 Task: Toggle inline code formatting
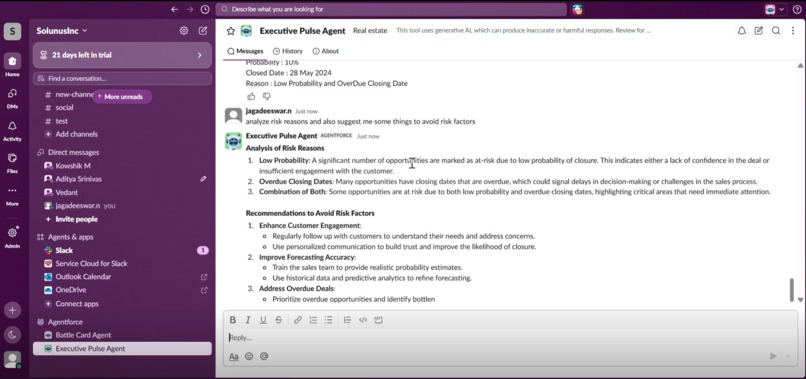point(363,320)
